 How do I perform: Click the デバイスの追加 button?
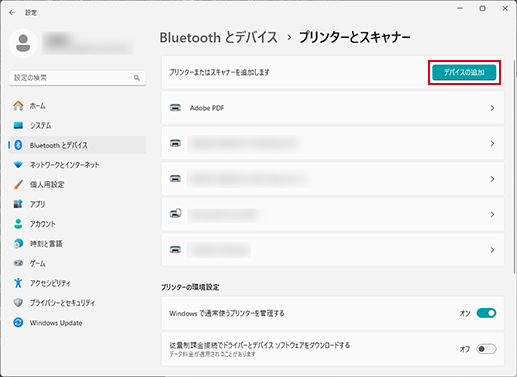pyautogui.click(x=464, y=72)
